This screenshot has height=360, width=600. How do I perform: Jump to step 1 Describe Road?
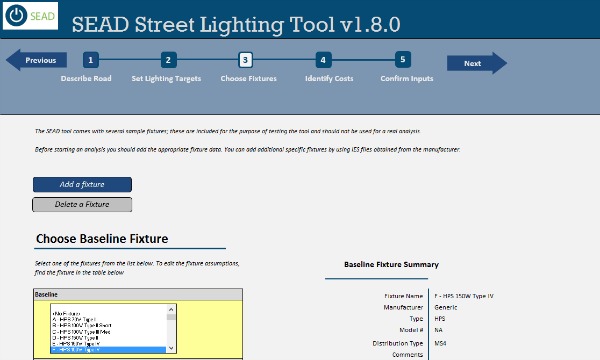(91, 60)
